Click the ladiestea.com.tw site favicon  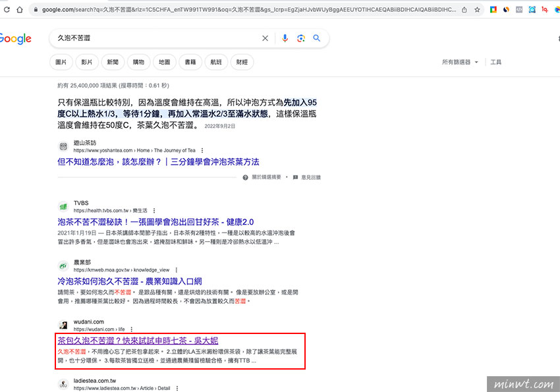click(x=63, y=384)
